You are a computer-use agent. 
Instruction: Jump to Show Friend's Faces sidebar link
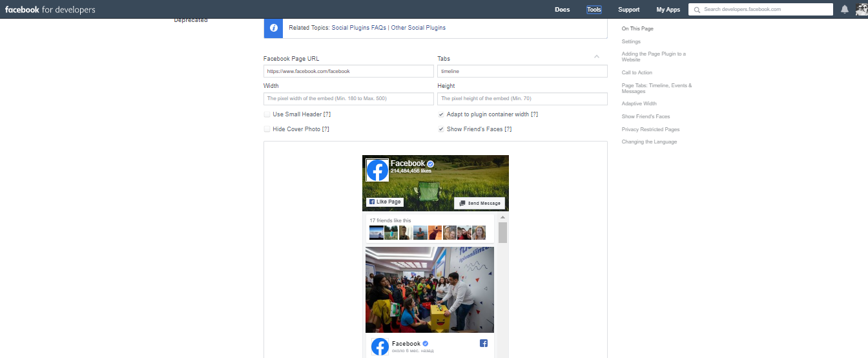click(x=646, y=116)
